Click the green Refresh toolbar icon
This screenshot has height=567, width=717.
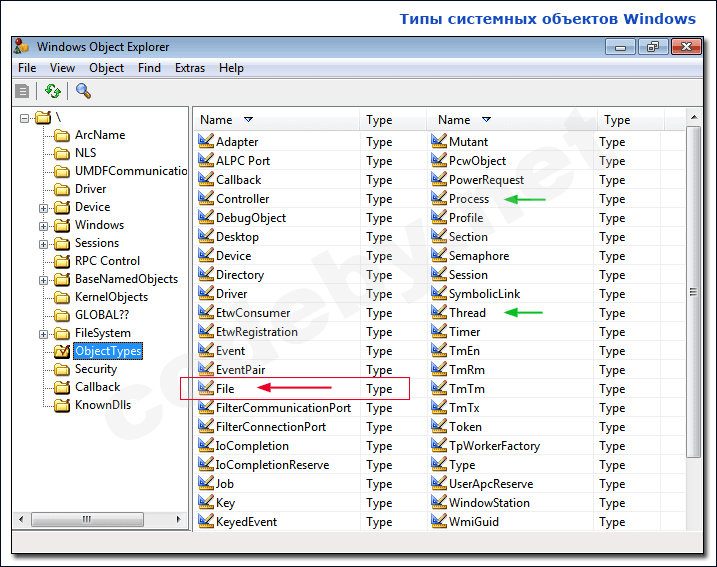point(53,91)
